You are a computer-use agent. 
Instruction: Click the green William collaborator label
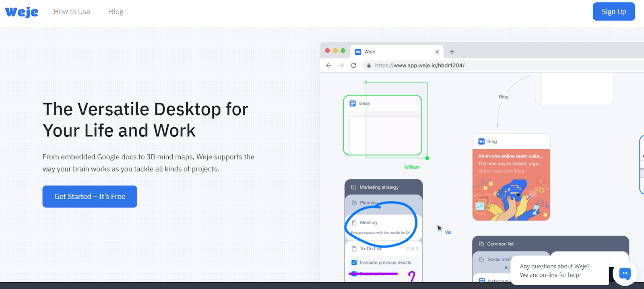pyautogui.click(x=412, y=167)
